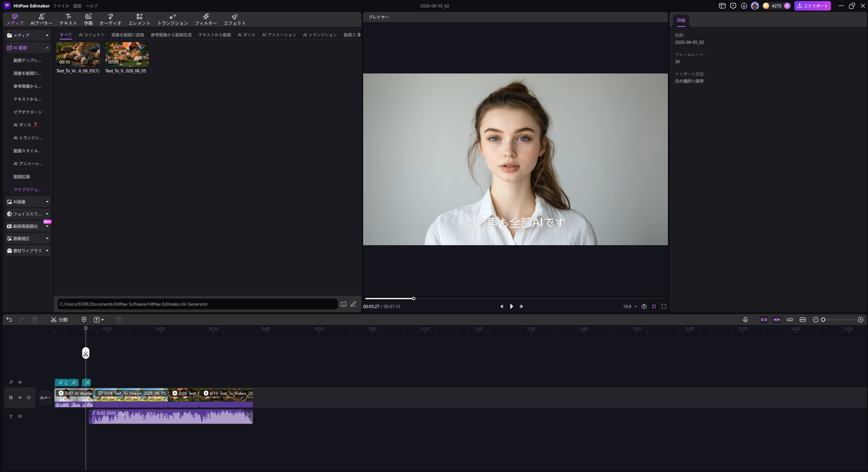868x472 pixels.
Task: Expand the 動画高画質化 section
Action: click(x=28, y=226)
